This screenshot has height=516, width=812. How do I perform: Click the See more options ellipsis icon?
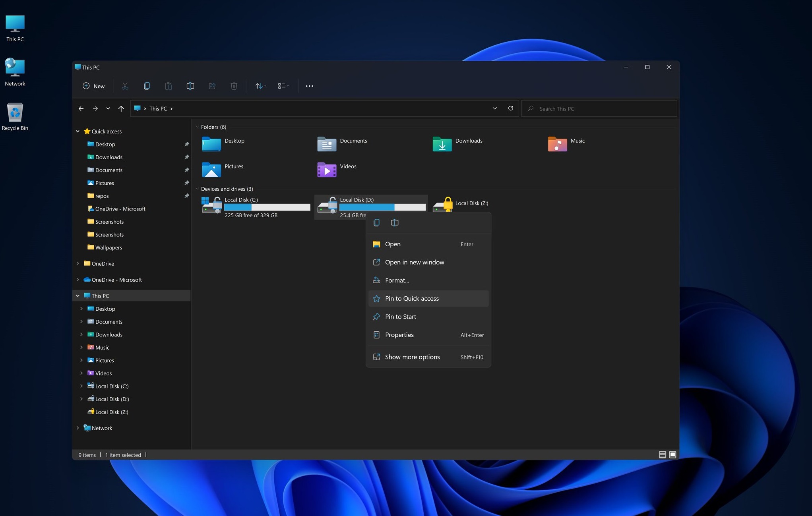click(x=308, y=86)
